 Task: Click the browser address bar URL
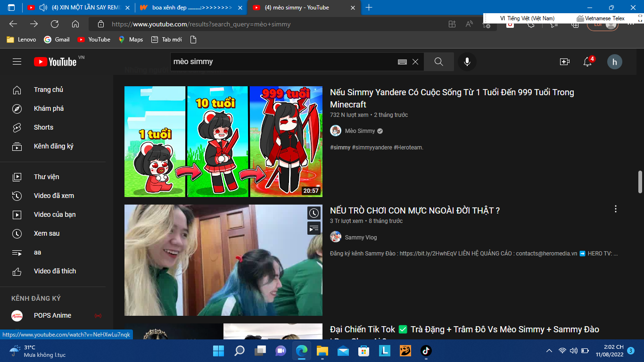[x=201, y=24]
